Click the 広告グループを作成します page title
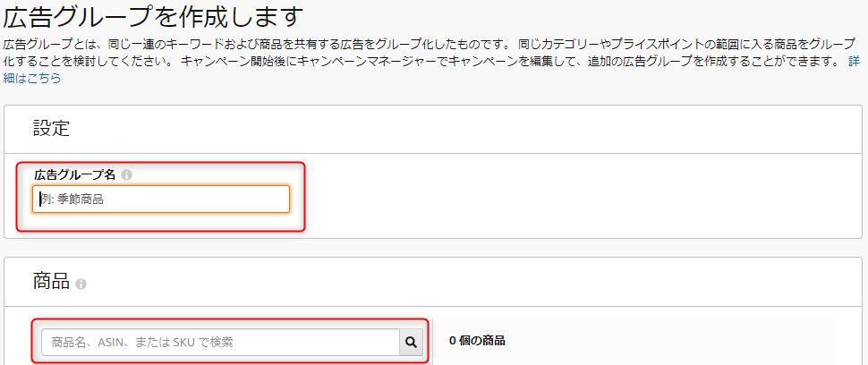The width and height of the screenshot is (868, 365). pos(154,17)
